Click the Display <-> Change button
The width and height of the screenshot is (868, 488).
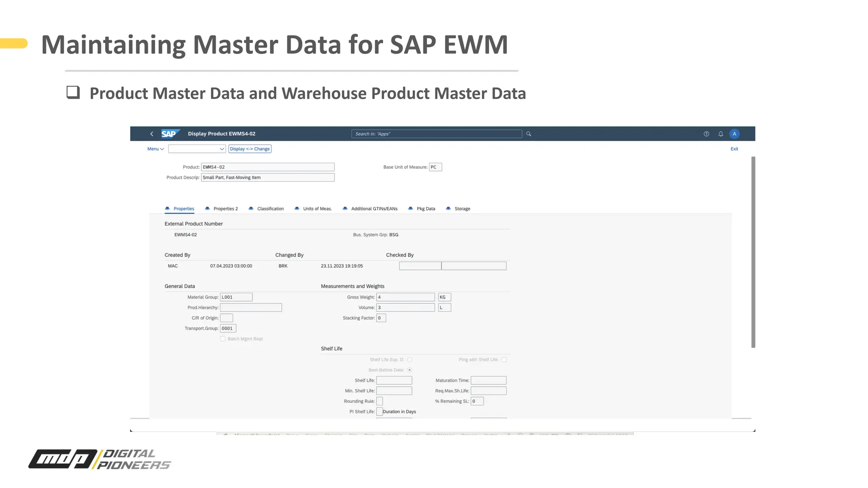[x=250, y=149]
